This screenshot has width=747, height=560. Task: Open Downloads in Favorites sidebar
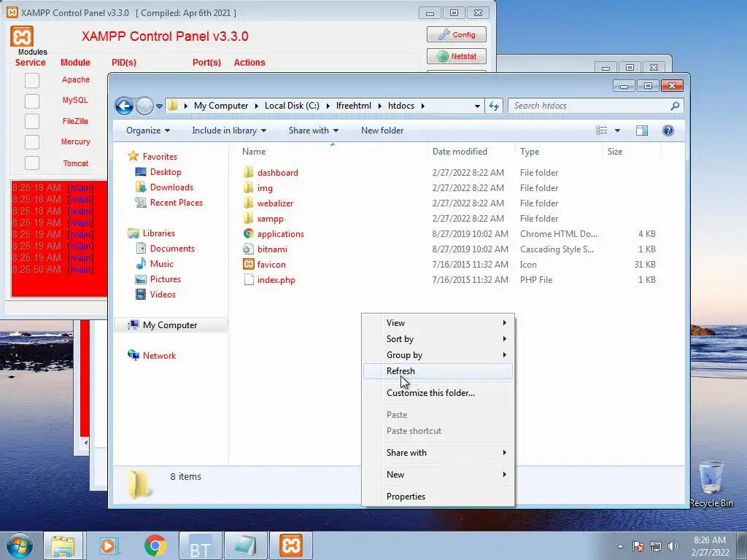pos(171,187)
